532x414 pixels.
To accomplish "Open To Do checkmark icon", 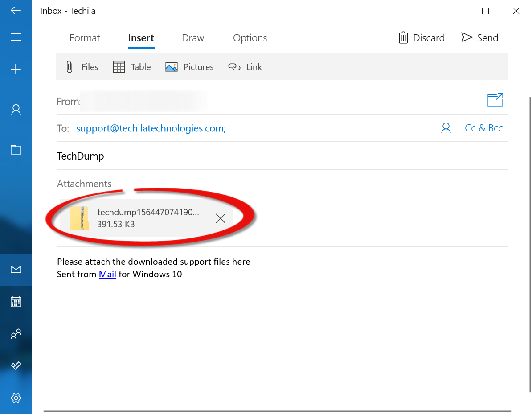I will pos(16,365).
